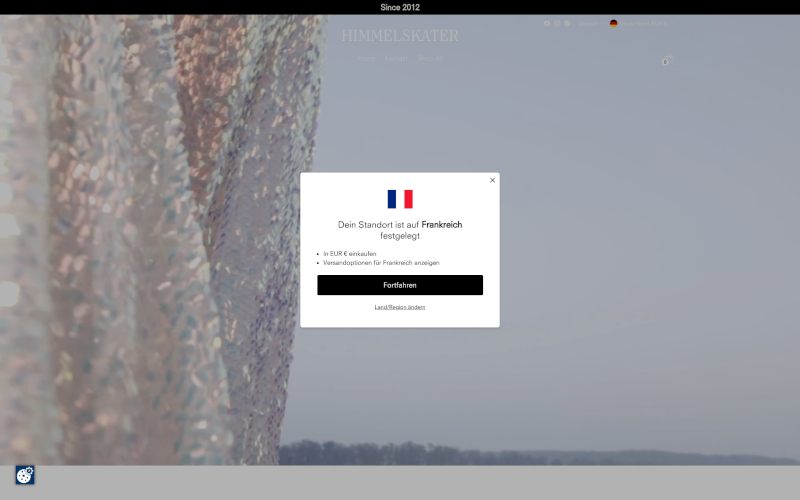Click the bold Frankreich text in popup
The width and height of the screenshot is (800, 500).
pos(442,225)
